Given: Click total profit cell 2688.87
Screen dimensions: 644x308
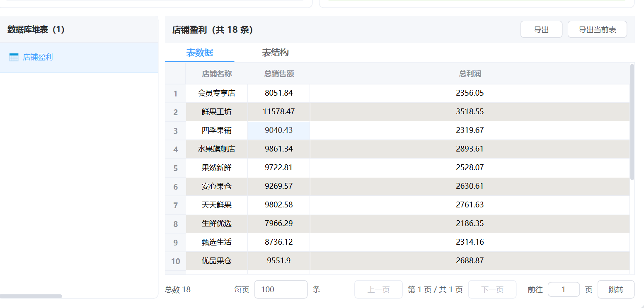Looking at the screenshot, I should click(x=470, y=261).
